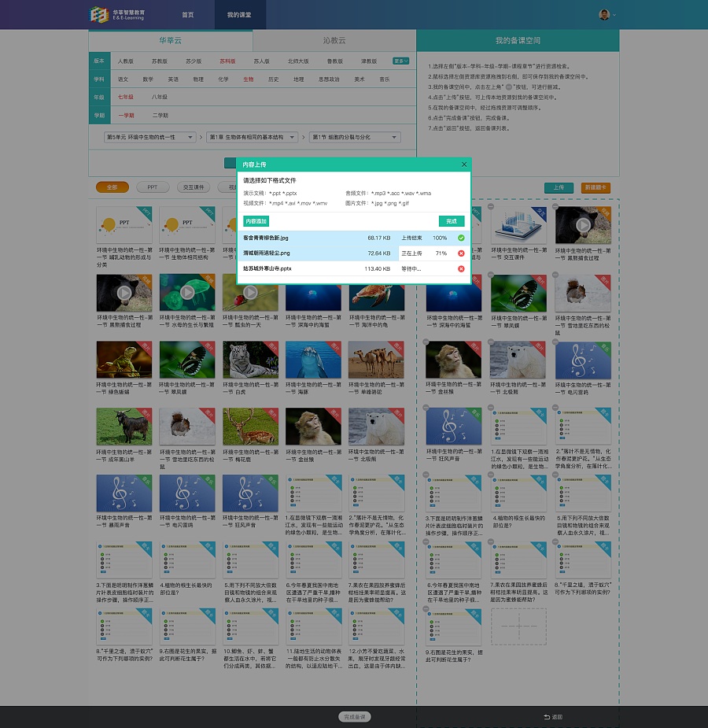708x728 pixels.
Task: Switch grade to 八年级
Action: coord(159,97)
